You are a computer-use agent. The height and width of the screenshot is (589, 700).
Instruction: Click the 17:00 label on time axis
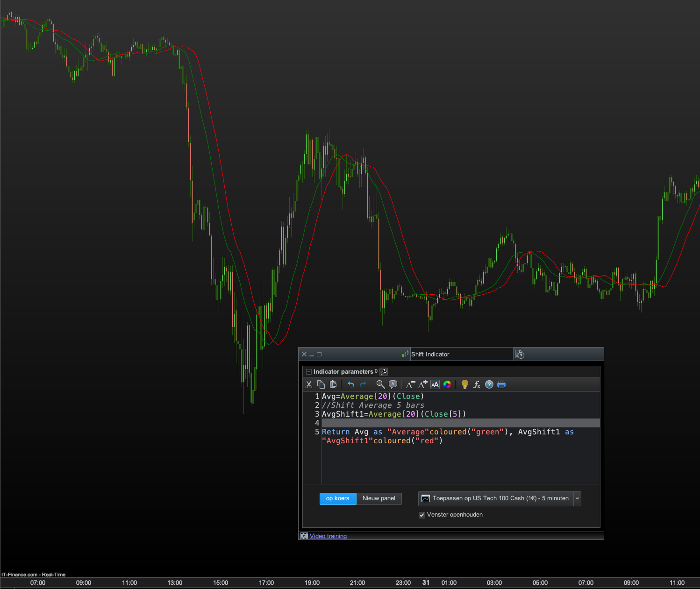tap(266, 583)
